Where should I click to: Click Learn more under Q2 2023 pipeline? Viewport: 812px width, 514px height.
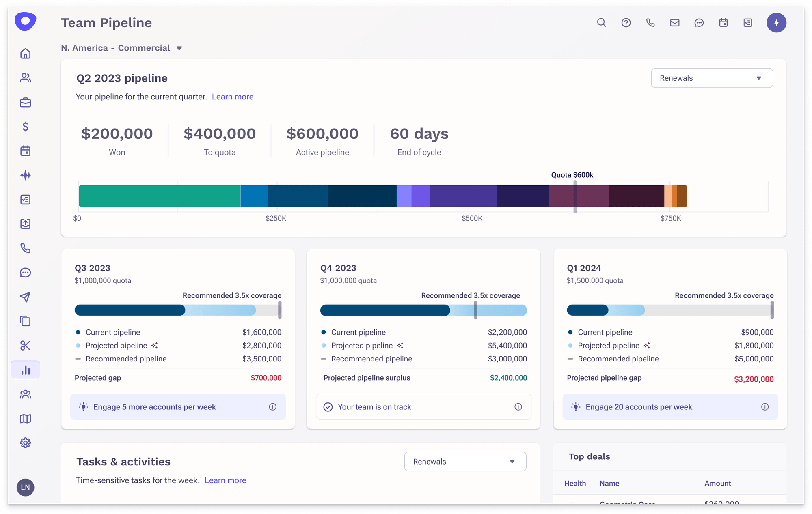pos(232,97)
